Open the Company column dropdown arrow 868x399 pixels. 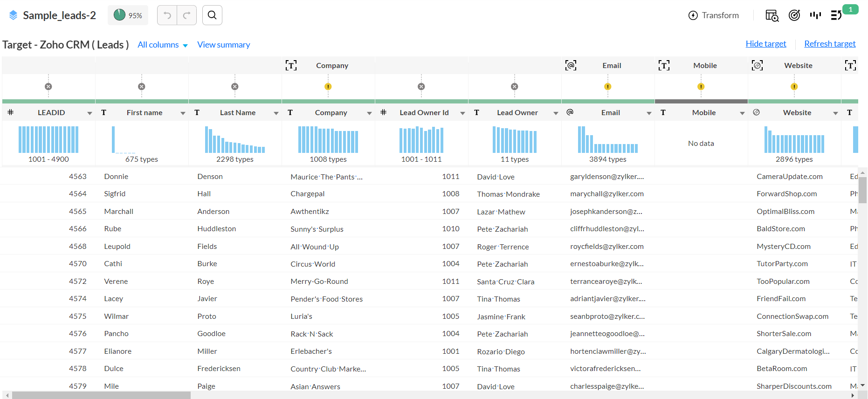(369, 113)
